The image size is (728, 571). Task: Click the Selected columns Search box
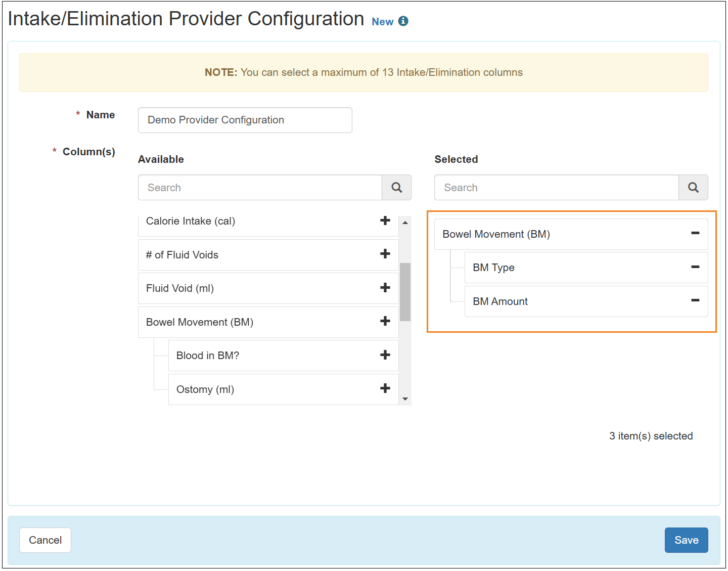point(556,188)
